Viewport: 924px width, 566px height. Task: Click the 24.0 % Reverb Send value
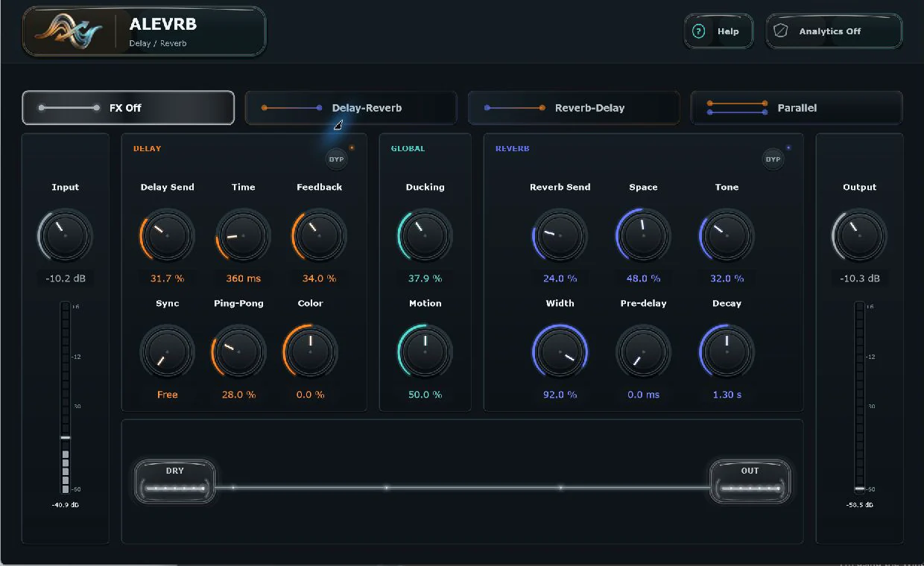click(x=560, y=279)
